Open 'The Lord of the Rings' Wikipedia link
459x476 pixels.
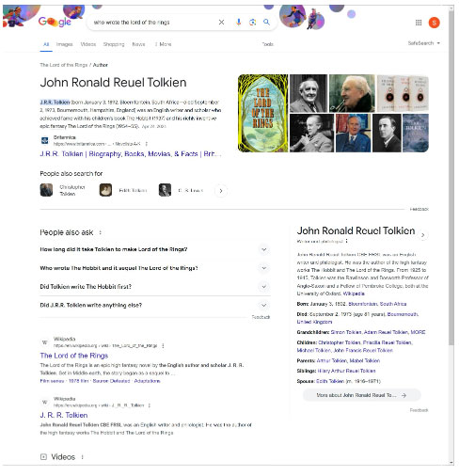(x=74, y=356)
